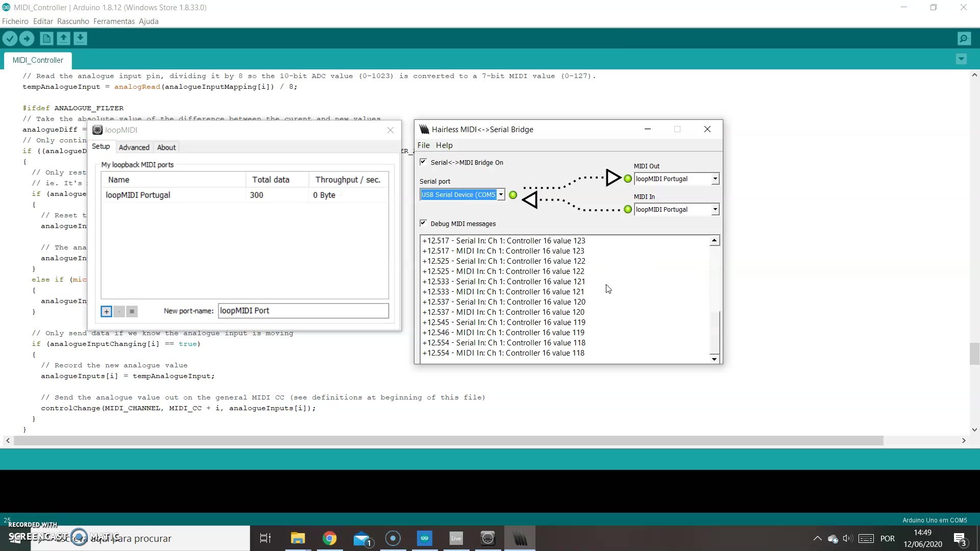Click the Upload arrow toolbar icon
The height and width of the screenshot is (551, 980).
pyautogui.click(x=27, y=38)
